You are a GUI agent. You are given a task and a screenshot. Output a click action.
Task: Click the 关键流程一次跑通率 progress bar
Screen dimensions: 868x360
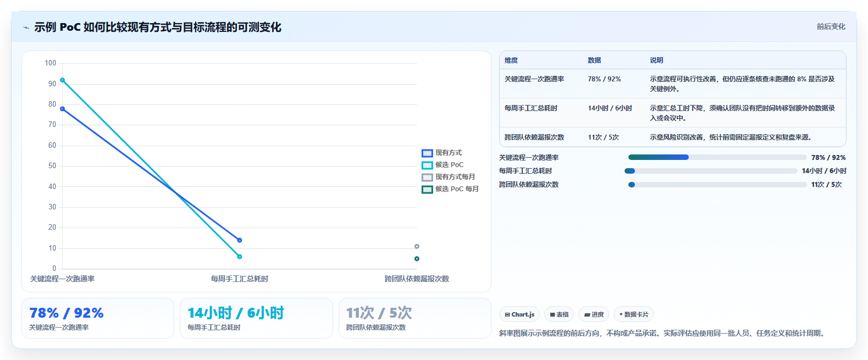(717, 157)
